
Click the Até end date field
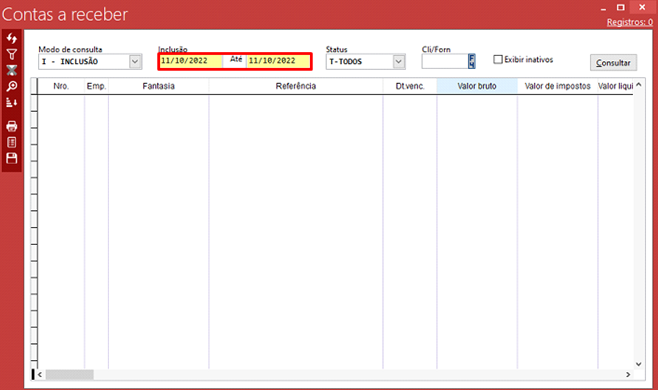tap(279, 61)
